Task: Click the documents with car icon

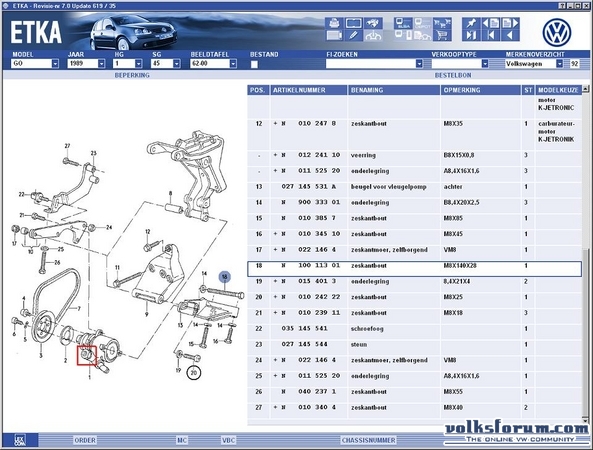Action: click(422, 36)
